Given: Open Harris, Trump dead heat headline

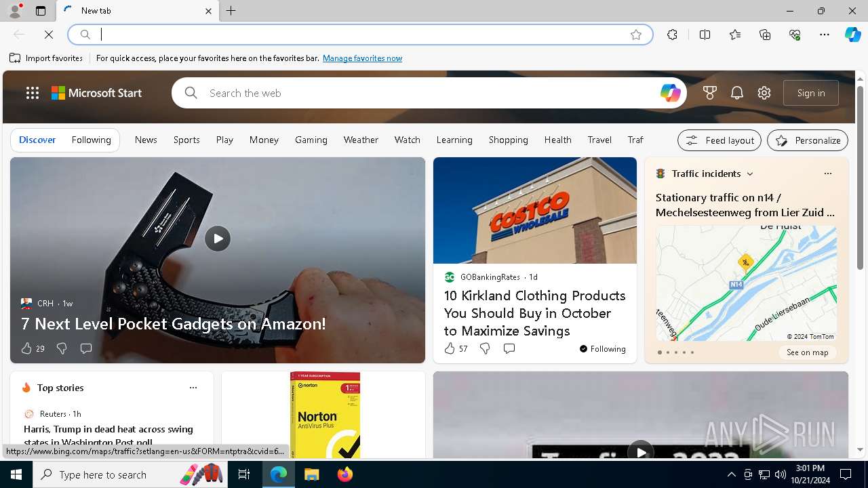Looking at the screenshot, I should click(x=108, y=435).
